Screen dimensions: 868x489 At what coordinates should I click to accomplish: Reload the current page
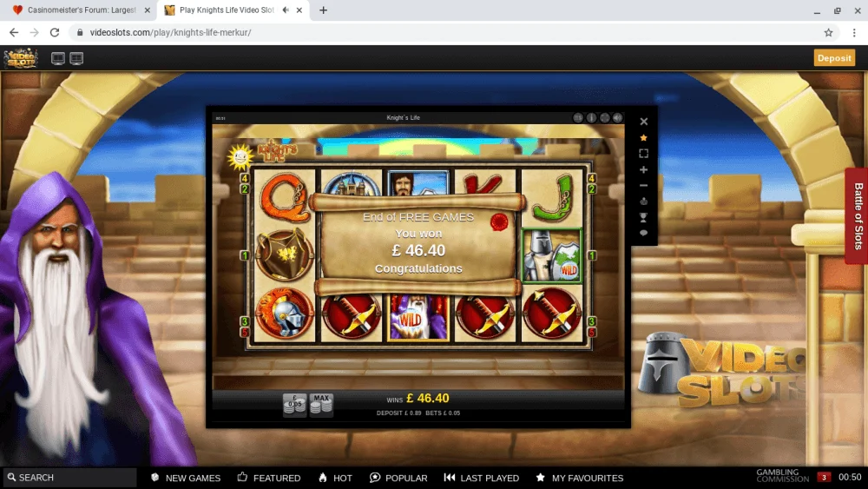tap(54, 33)
